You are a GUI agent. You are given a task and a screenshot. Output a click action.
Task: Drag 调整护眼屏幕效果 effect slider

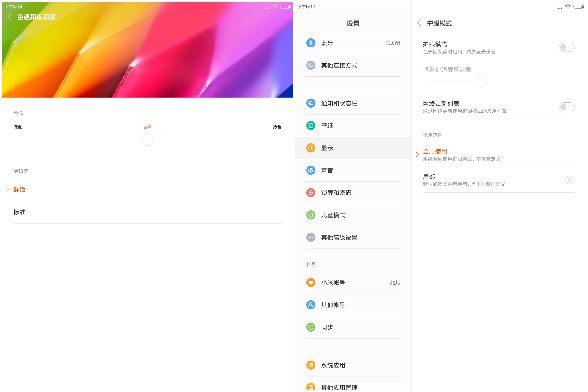479,81
